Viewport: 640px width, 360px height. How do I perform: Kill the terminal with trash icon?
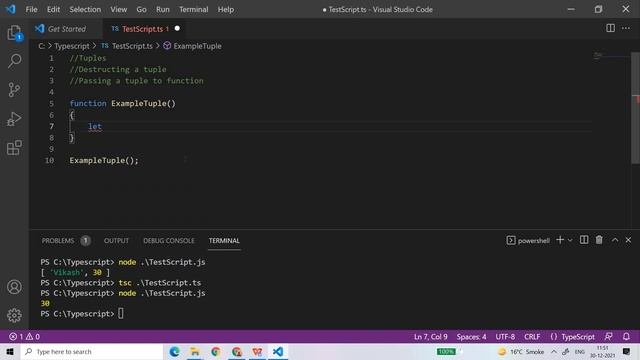(x=599, y=240)
